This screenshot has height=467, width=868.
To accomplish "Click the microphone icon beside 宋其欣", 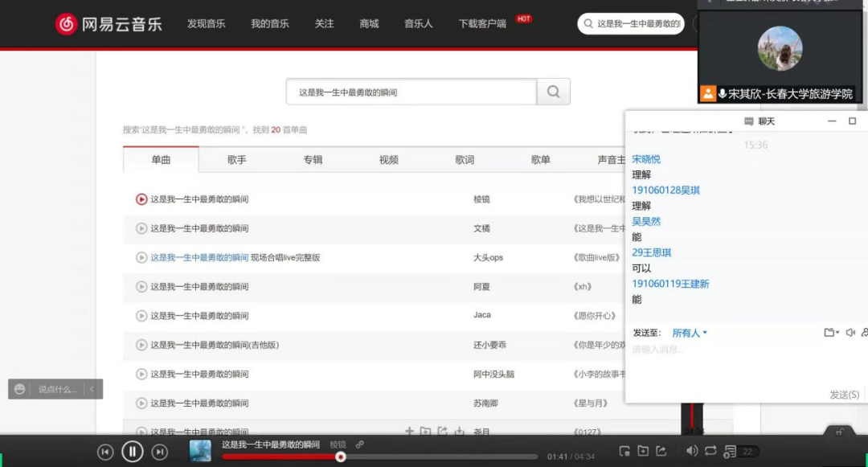I will (723, 93).
